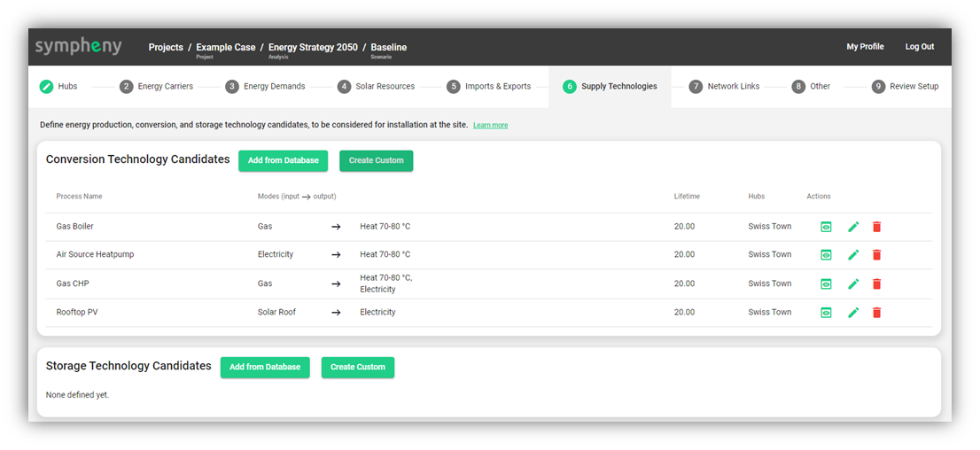Edit the Gas Boiler technology
Screen dimensions: 980x450
tap(853, 227)
